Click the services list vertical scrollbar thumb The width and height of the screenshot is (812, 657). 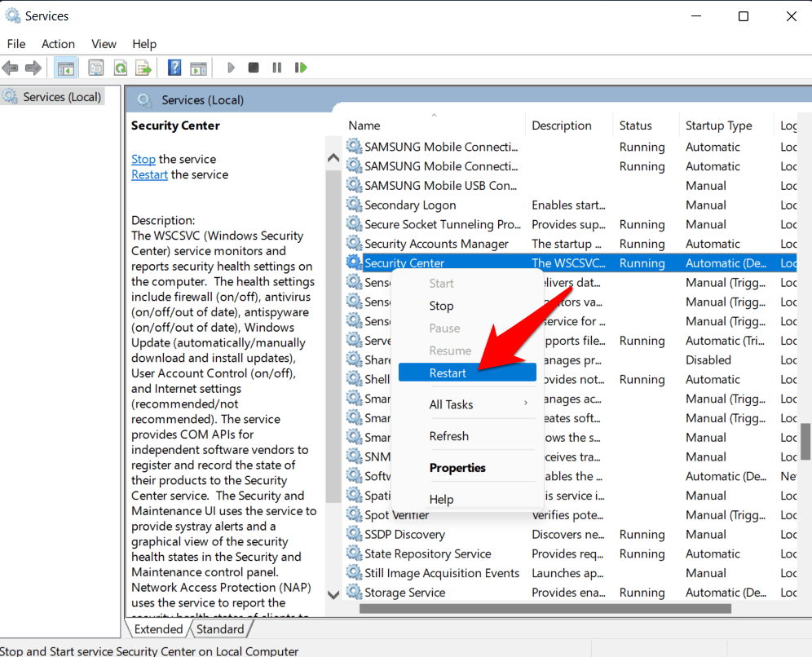(x=805, y=441)
